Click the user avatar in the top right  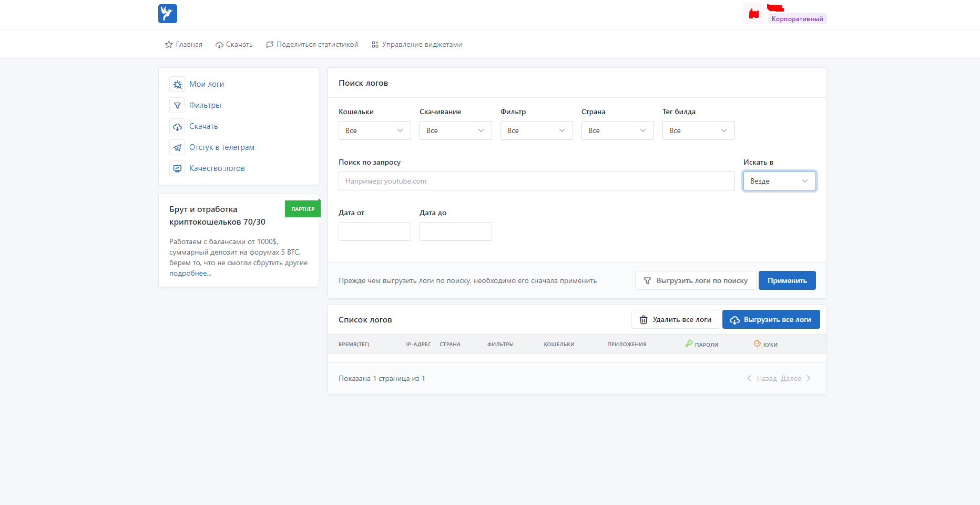pyautogui.click(x=753, y=14)
